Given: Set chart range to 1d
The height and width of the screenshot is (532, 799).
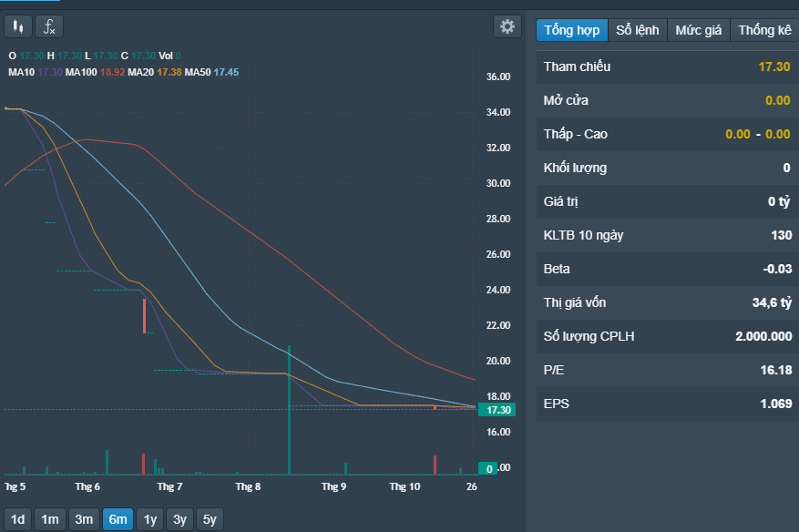Looking at the screenshot, I should pos(18,519).
